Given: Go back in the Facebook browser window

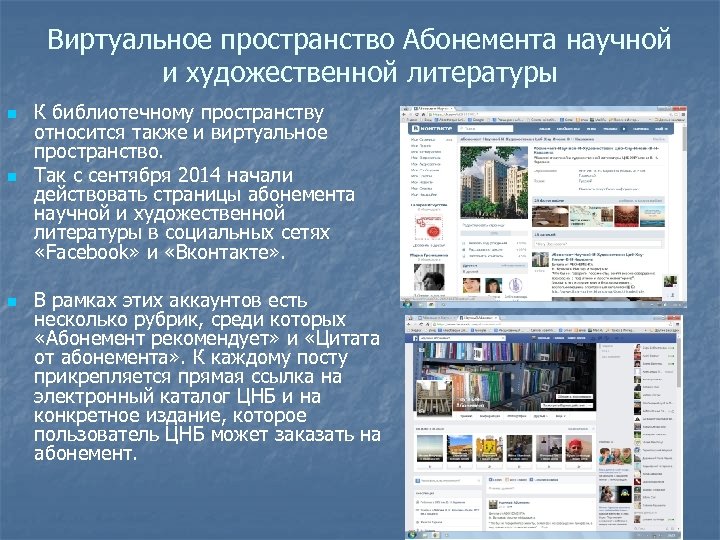Looking at the screenshot, I should 409,324.
